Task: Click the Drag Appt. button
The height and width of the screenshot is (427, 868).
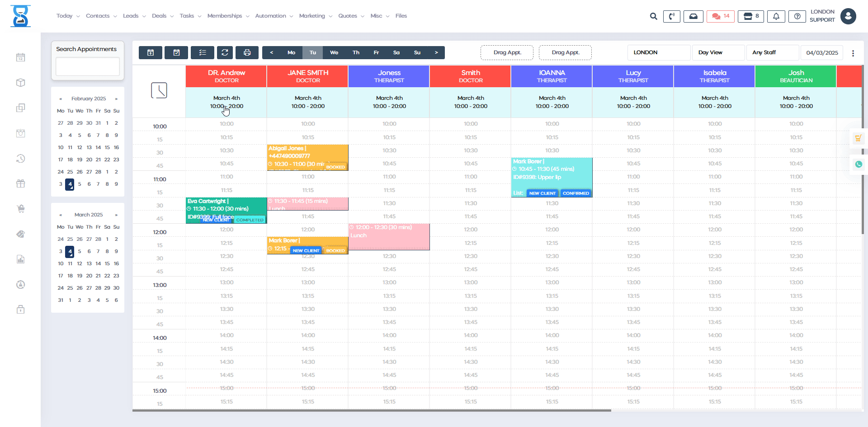Action: 507,52
